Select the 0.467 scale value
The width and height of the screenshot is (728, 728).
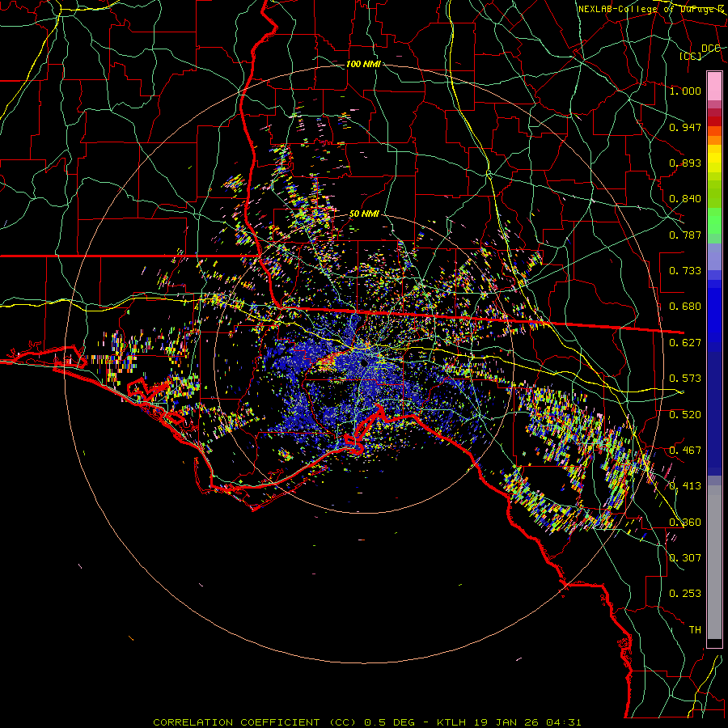click(685, 451)
